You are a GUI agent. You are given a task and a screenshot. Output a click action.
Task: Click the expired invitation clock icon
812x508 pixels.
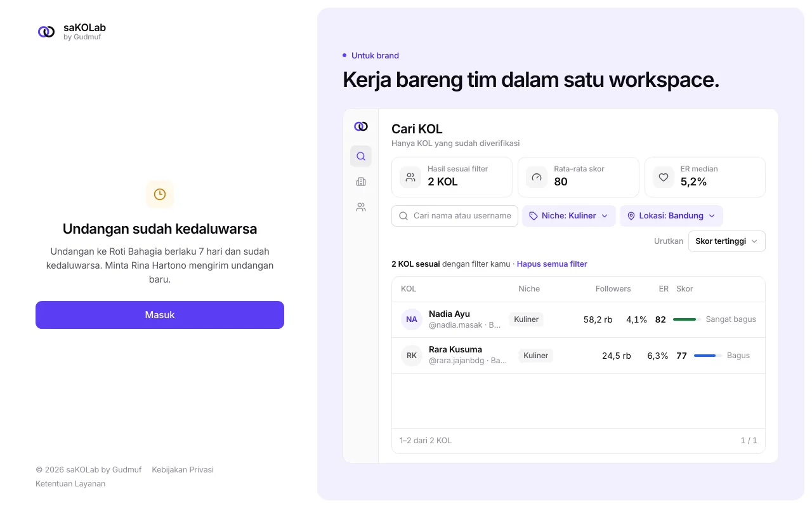pyautogui.click(x=160, y=194)
